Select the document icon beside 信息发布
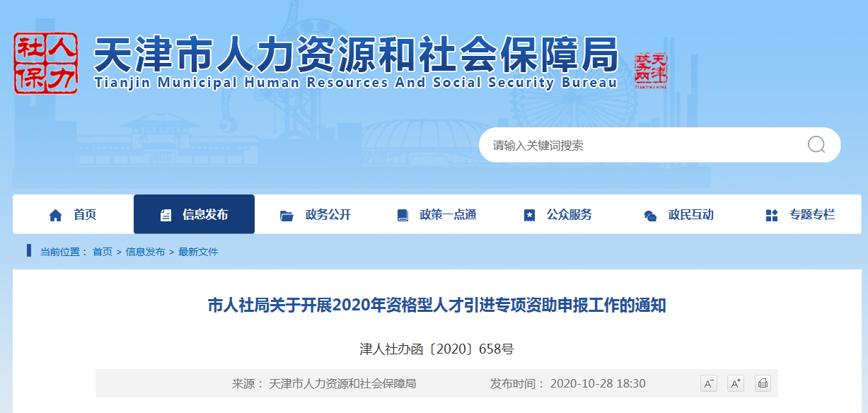The width and height of the screenshot is (868, 413). click(165, 214)
